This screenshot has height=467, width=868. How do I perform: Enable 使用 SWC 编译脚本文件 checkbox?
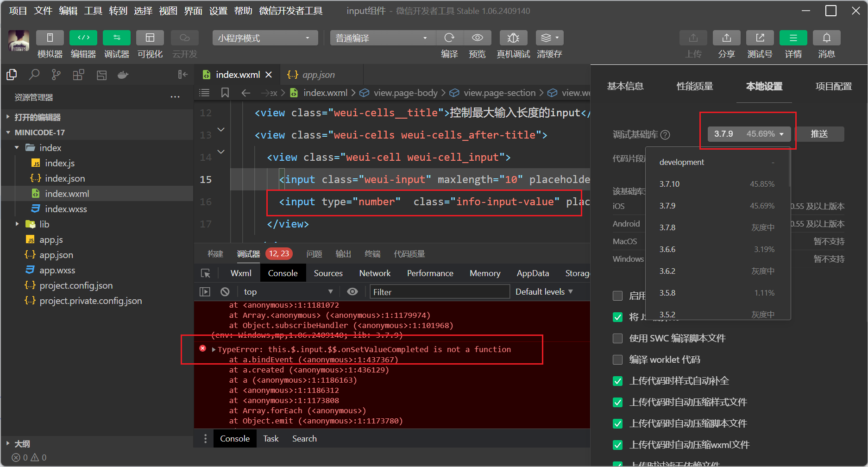tap(617, 339)
